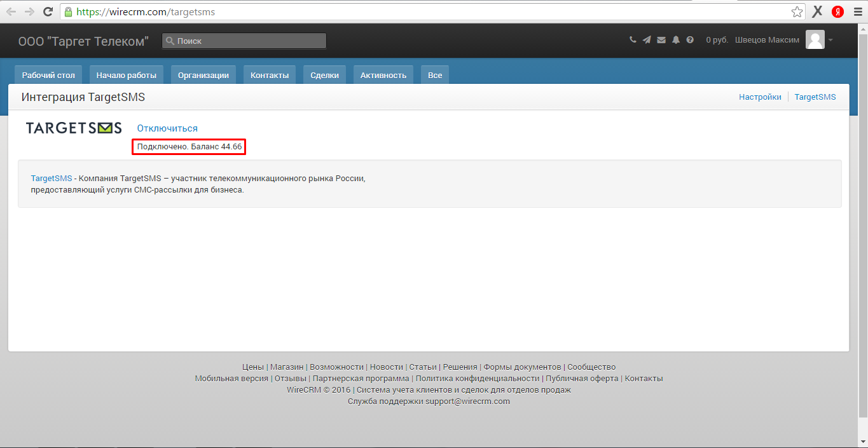Viewport: 868px width, 448px height.
Task: Open Решения footer link
Action: click(460, 367)
